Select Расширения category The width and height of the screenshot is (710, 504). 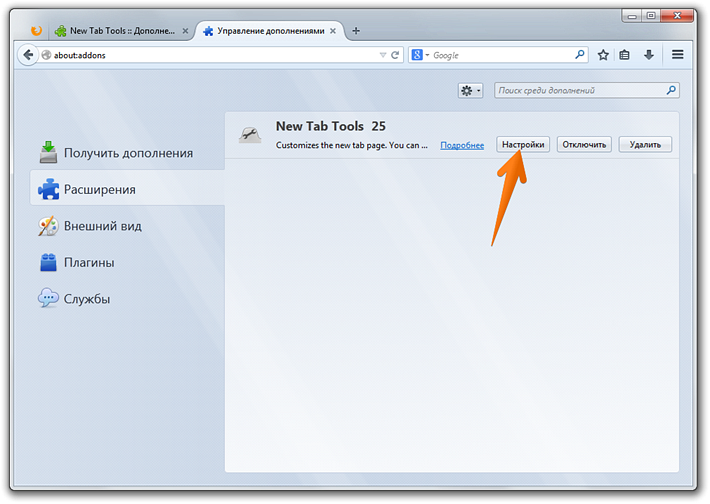pos(128,189)
